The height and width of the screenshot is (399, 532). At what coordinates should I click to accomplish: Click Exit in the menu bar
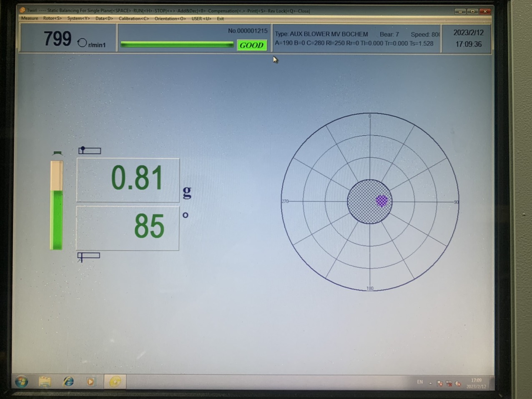tap(220, 18)
